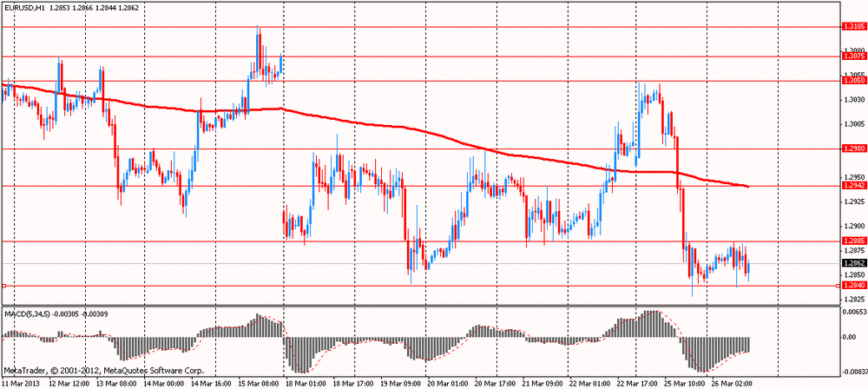
Task: Click the 1.3030 price scale value
Action: coord(853,100)
